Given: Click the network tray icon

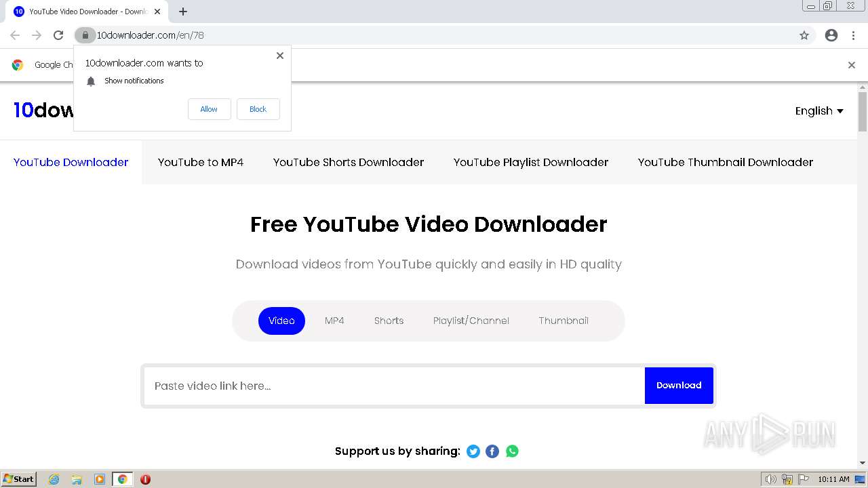Looking at the screenshot, I should 787,479.
